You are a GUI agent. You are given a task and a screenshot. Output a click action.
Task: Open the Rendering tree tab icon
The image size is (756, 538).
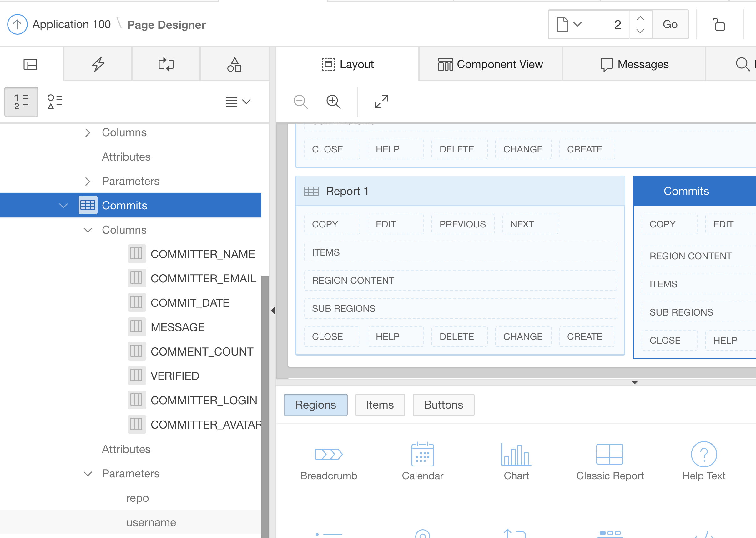[x=30, y=64]
